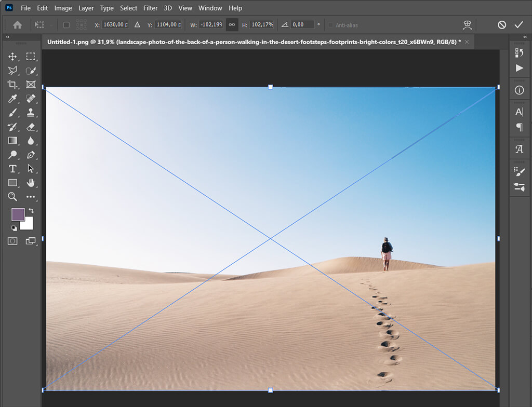The height and width of the screenshot is (407, 532).
Task: Open the Edit Toolbar three-dots menu
Action: click(x=31, y=197)
